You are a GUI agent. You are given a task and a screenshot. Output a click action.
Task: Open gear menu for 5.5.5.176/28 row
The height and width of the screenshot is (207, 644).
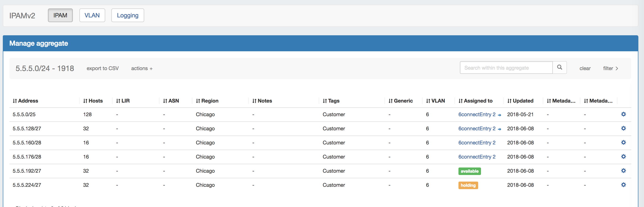pos(623,156)
